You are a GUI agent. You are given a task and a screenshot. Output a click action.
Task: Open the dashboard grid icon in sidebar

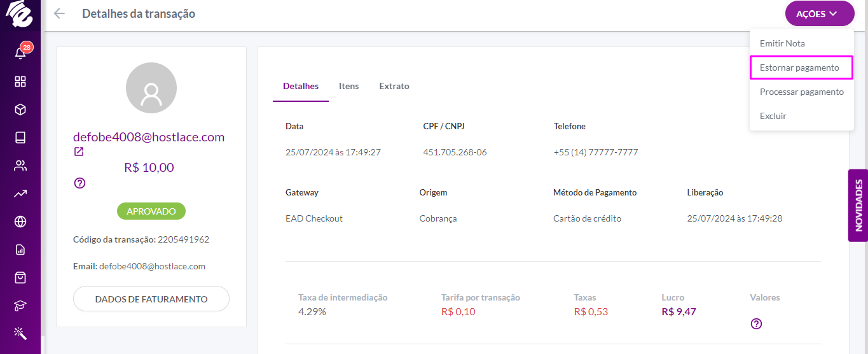click(20, 81)
